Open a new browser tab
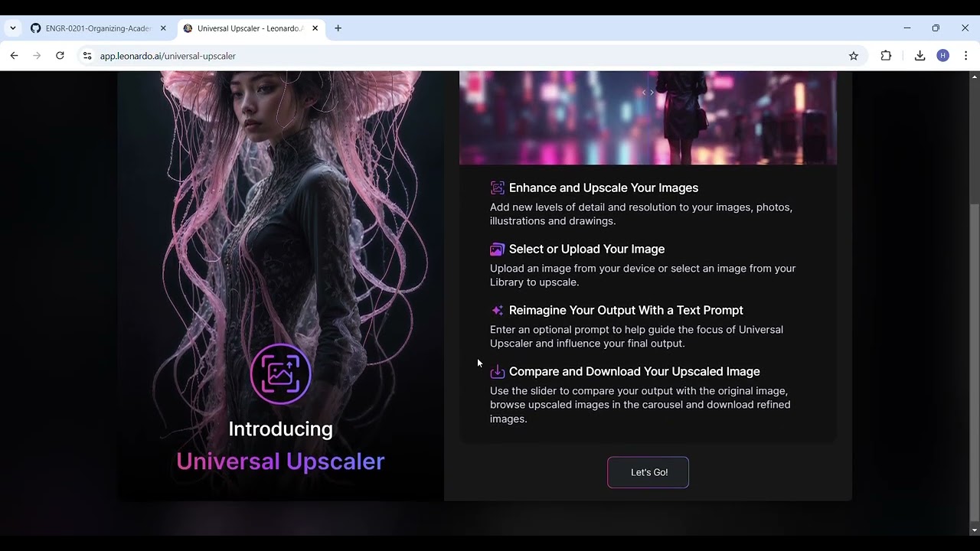980x551 pixels. pos(338,28)
